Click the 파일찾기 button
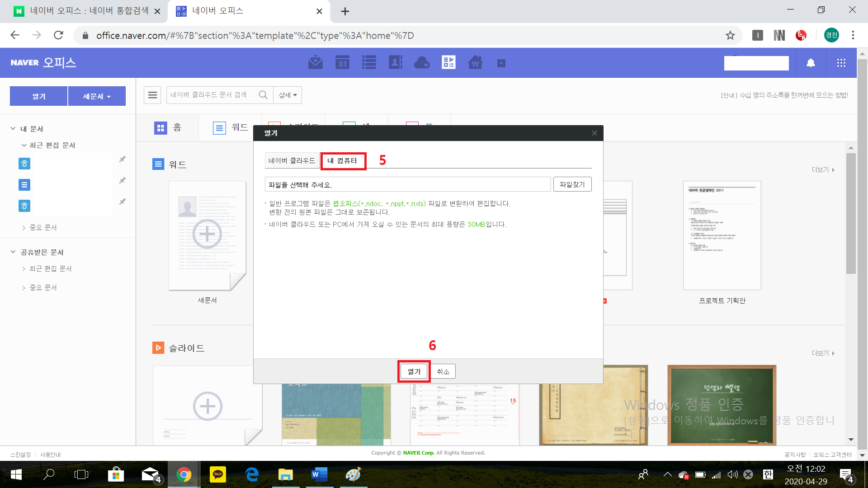This screenshot has height=488, width=868. [572, 184]
